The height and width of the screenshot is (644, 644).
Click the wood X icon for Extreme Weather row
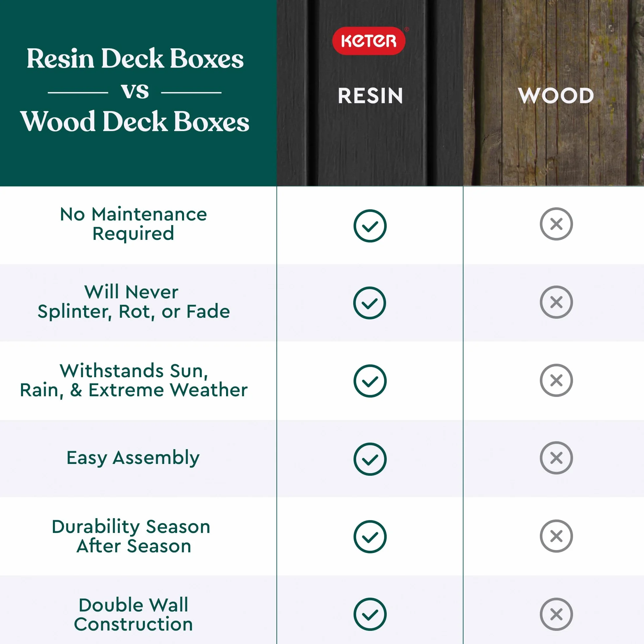(556, 380)
